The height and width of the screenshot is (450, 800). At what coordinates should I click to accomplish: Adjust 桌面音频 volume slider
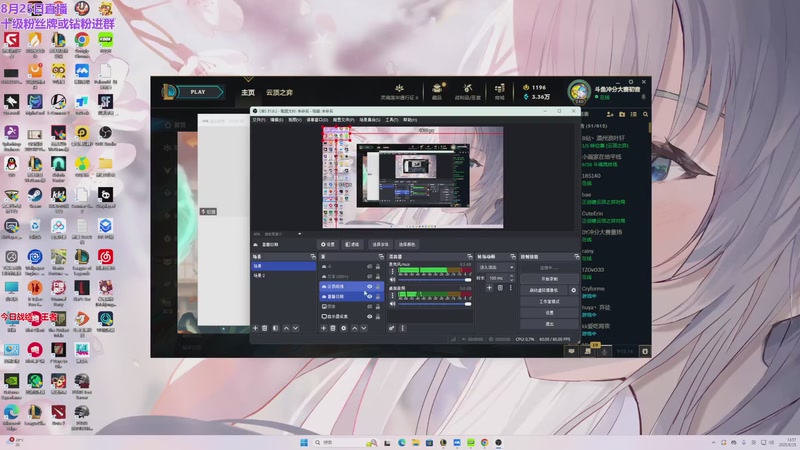point(434,304)
